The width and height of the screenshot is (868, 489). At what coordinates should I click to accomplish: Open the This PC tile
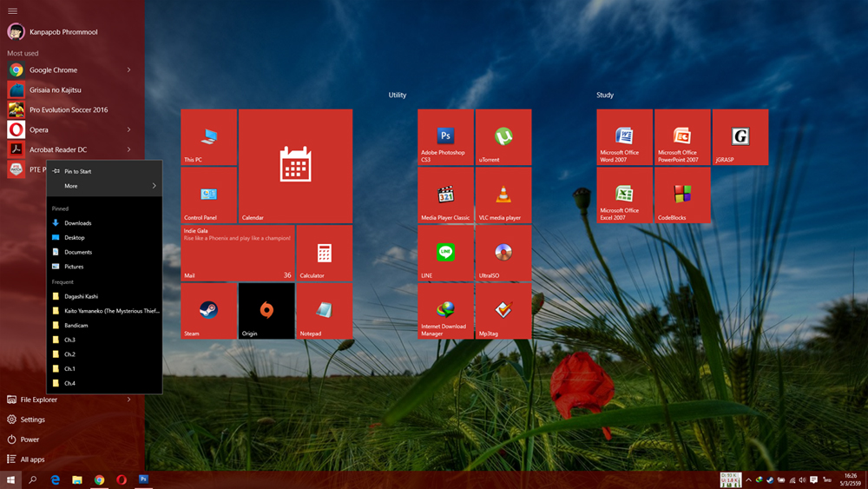pyautogui.click(x=208, y=136)
